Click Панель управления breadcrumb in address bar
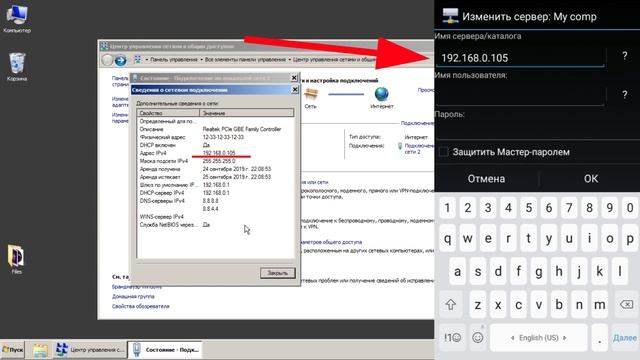The height and width of the screenshot is (360, 640). pos(173,60)
